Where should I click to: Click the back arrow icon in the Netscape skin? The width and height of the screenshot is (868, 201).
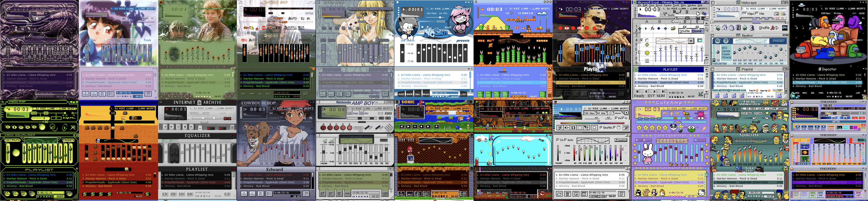point(718,28)
